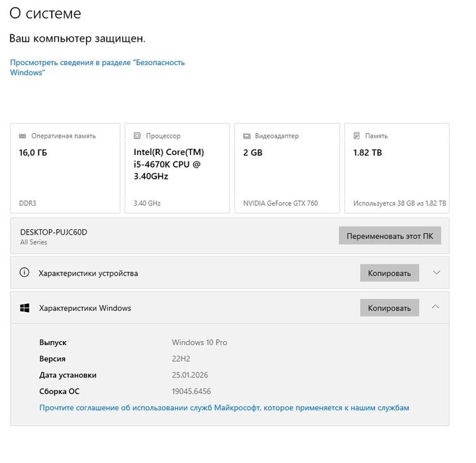The height and width of the screenshot is (463, 476).
Task: Expand the device specifications chevron
Action: tap(436, 272)
